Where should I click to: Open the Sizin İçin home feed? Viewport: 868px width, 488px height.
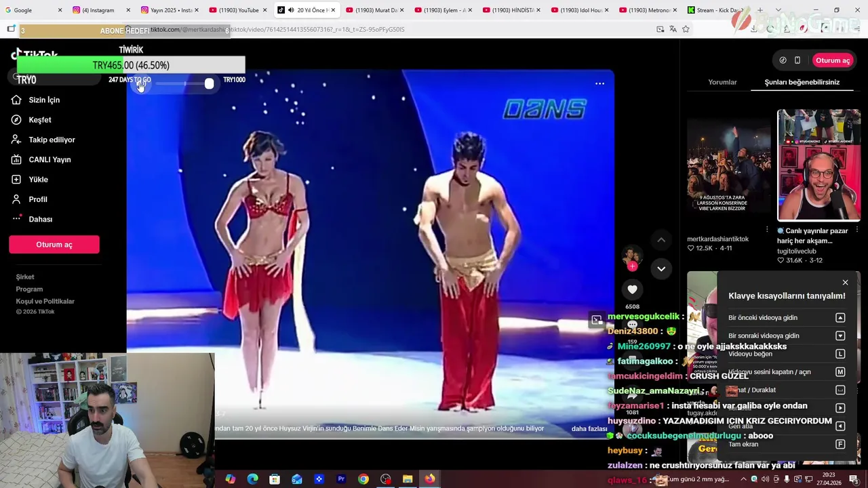point(44,100)
